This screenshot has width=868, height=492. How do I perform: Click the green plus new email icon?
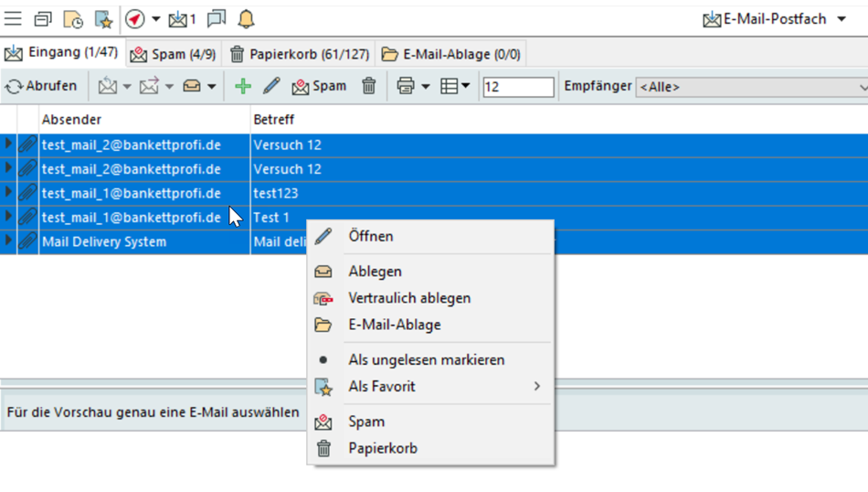coord(242,86)
